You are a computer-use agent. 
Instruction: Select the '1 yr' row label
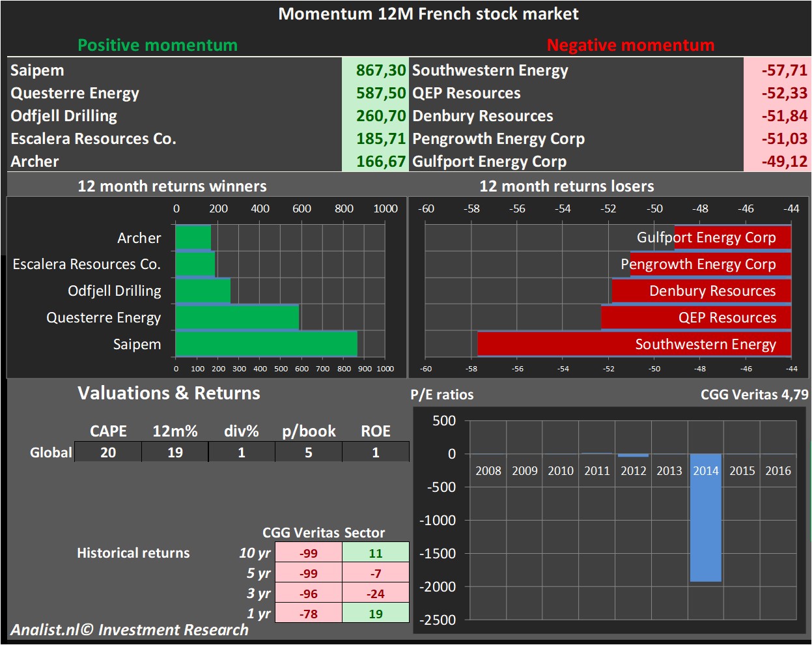coord(259,614)
